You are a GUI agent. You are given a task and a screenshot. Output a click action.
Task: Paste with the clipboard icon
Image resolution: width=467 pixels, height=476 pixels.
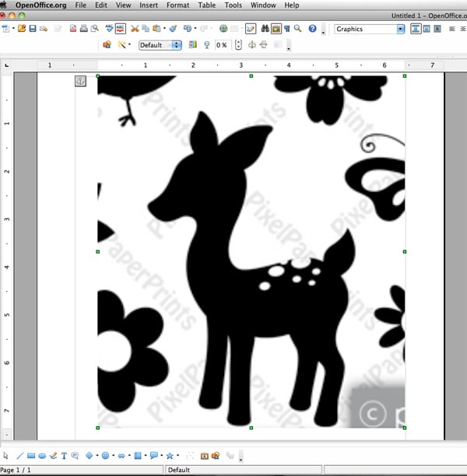(x=156, y=29)
